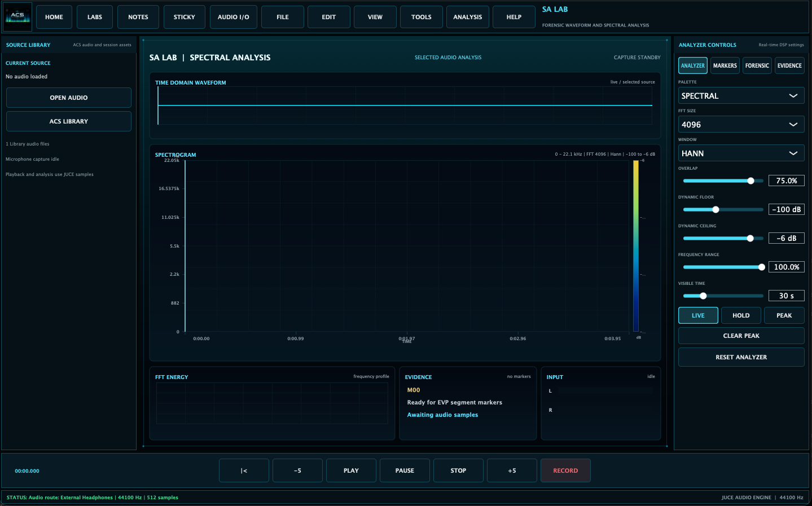This screenshot has height=506, width=812.
Task: Click the '1 Library audio files' text
Action: click(28, 144)
